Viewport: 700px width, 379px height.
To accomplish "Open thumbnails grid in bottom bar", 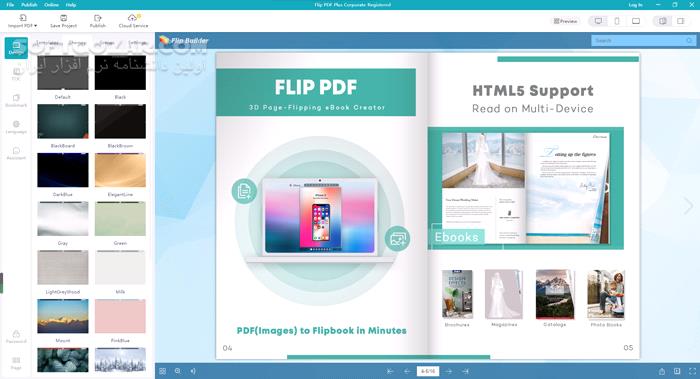I will tap(162, 371).
